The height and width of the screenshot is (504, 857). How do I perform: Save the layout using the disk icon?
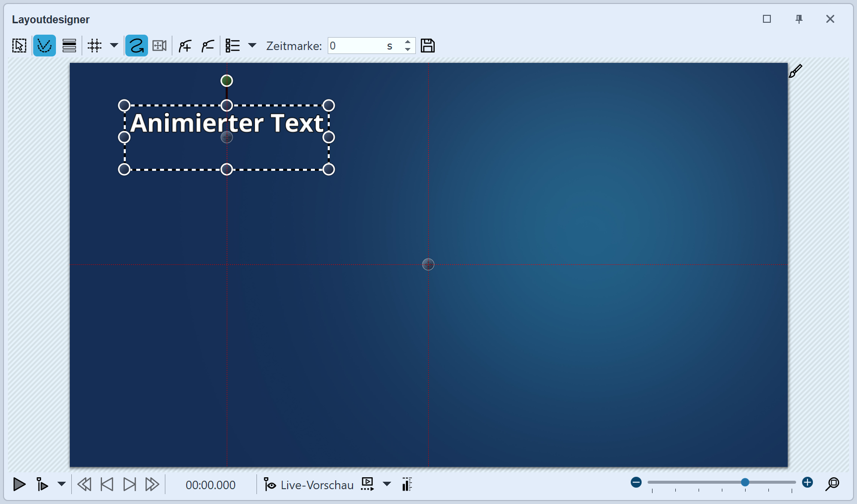click(x=427, y=45)
